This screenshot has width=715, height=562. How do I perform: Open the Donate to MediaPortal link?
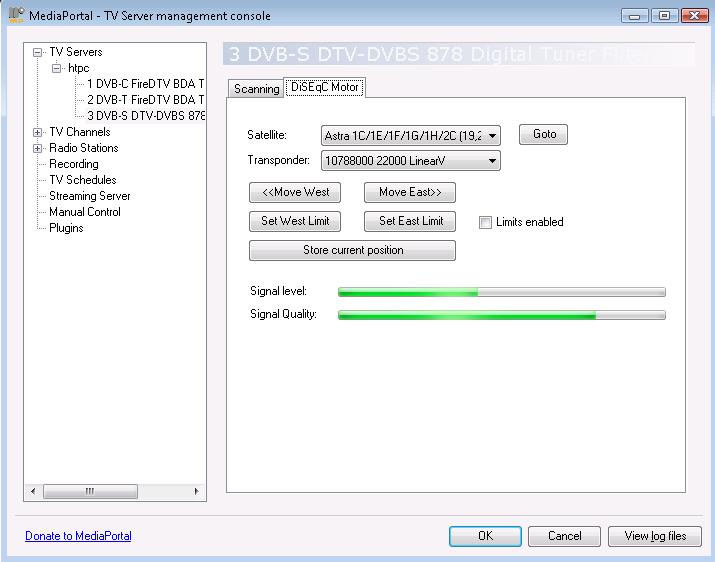(x=78, y=536)
